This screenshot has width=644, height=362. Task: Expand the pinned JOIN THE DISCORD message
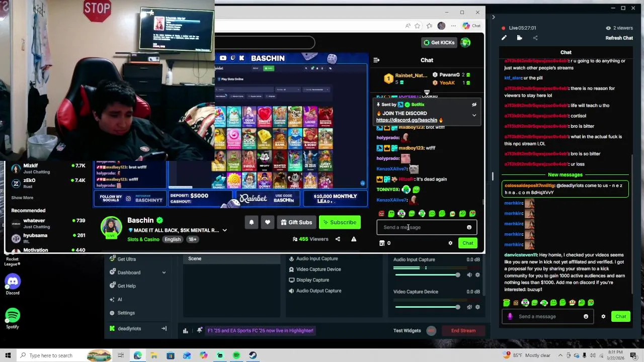coord(474,115)
